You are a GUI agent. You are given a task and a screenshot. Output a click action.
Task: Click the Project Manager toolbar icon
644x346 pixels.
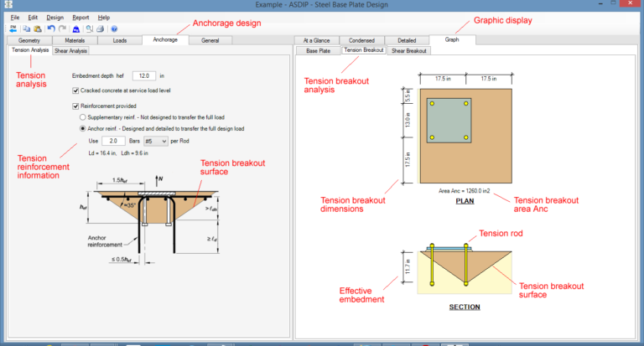[13, 28]
